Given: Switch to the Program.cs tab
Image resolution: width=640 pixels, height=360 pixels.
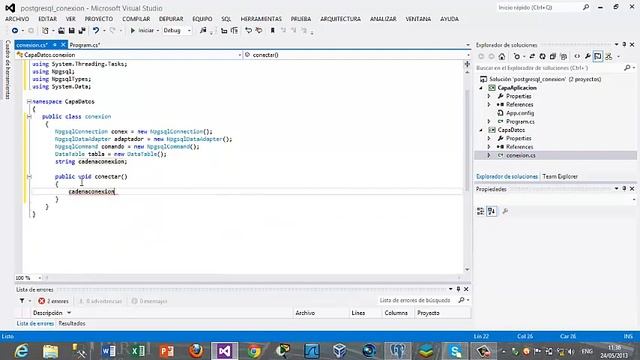Looking at the screenshot, I should coord(85,45).
